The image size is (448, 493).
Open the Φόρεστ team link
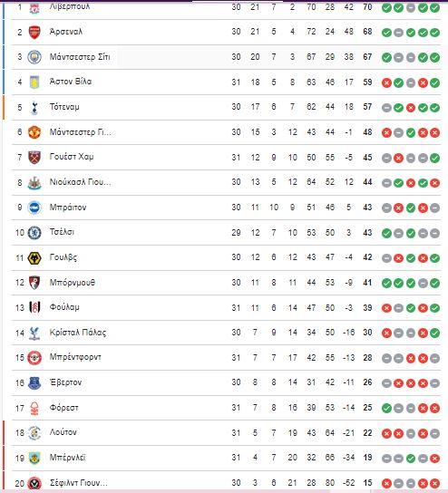point(63,408)
